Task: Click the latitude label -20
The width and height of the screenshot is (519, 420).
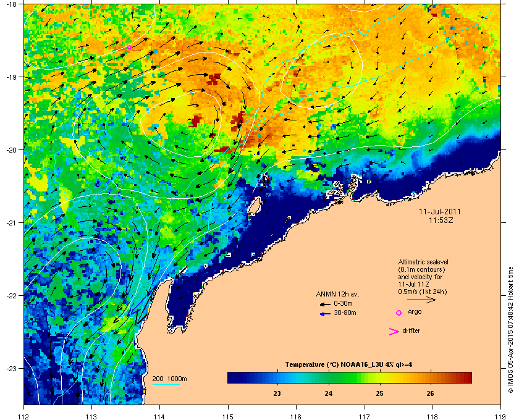Action: tap(11, 149)
